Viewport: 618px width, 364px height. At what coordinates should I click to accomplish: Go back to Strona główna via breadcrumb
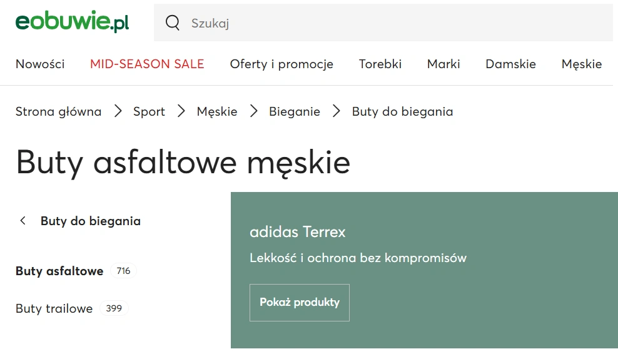click(x=58, y=111)
